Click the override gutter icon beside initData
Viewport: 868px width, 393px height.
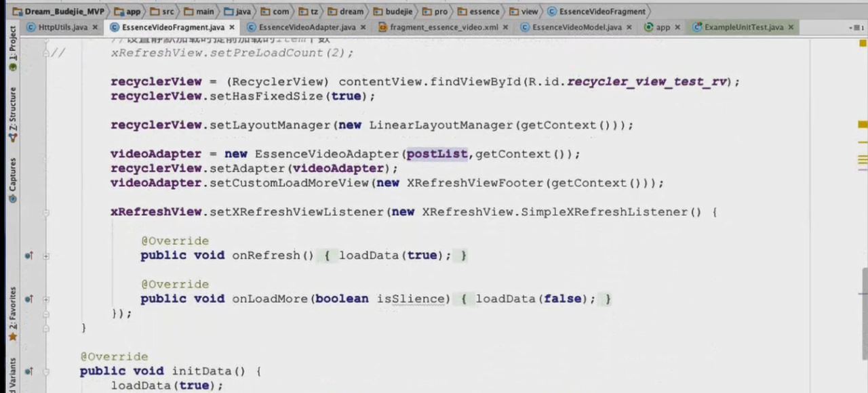pos(28,371)
